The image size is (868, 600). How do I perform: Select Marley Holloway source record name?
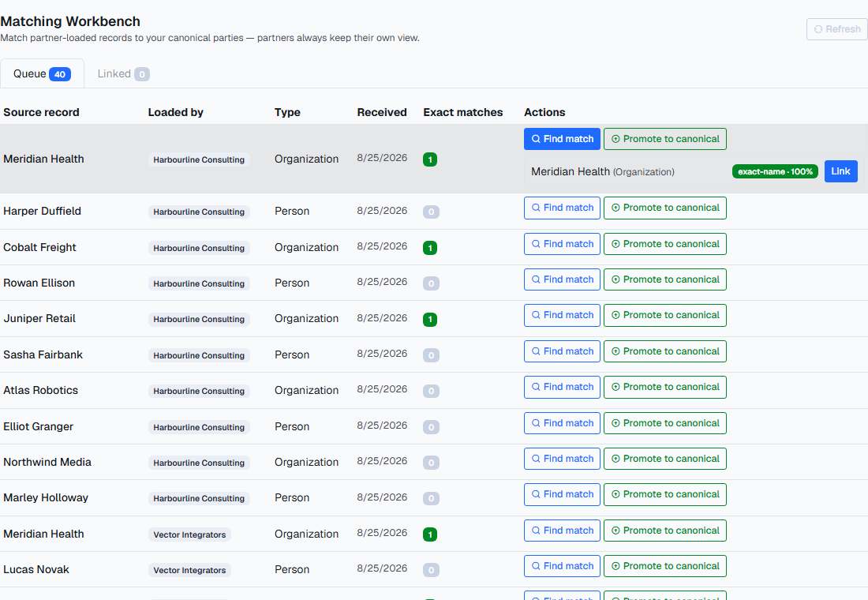point(46,497)
